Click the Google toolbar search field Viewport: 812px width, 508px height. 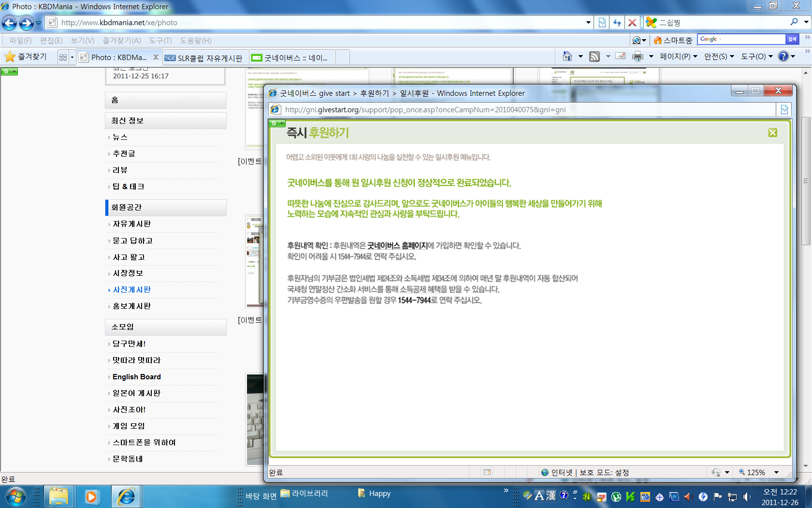click(741, 39)
